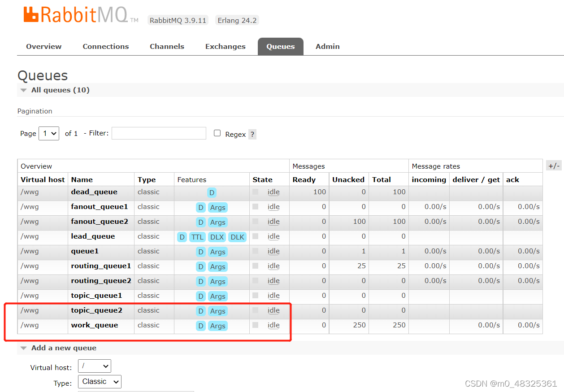Open the dead_queue queue
Screen dimensions: 564x392
[94, 192]
